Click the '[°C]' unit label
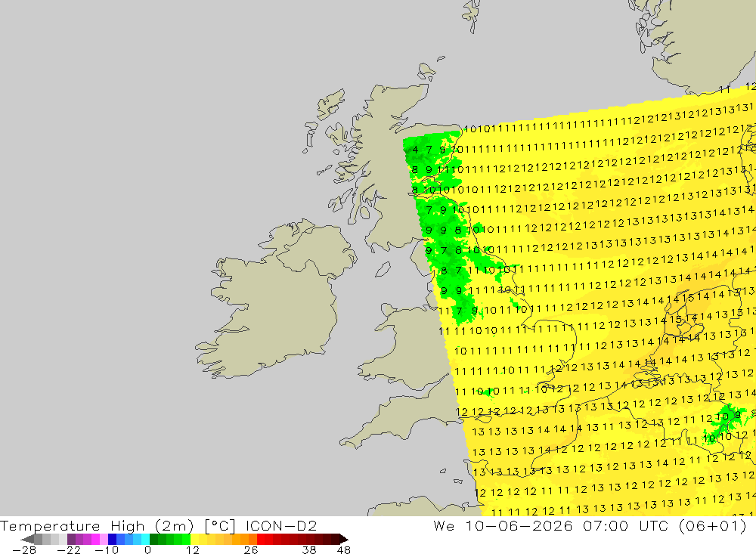The height and width of the screenshot is (554, 756). 220,525
